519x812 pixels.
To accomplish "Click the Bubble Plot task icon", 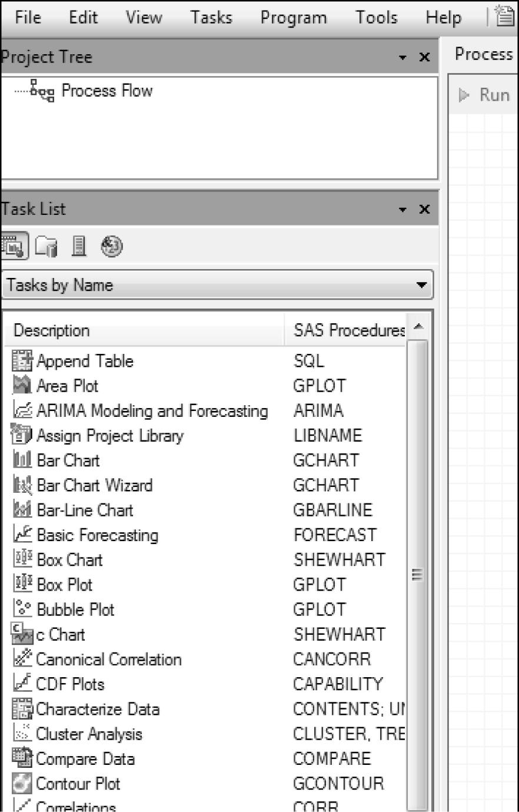I will (x=22, y=609).
